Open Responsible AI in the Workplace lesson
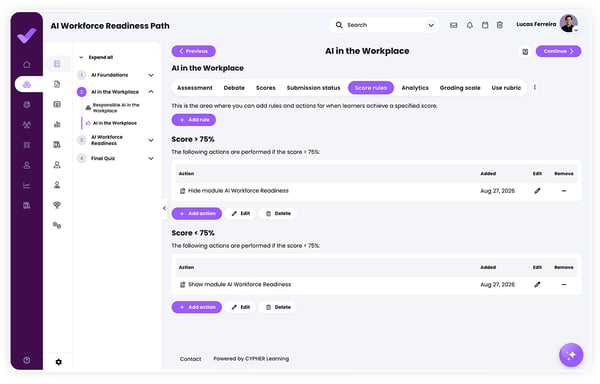 pos(116,108)
